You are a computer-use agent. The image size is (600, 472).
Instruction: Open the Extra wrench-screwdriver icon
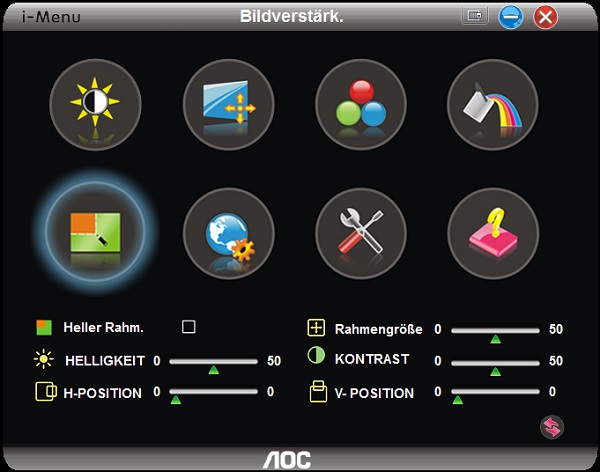click(x=361, y=234)
